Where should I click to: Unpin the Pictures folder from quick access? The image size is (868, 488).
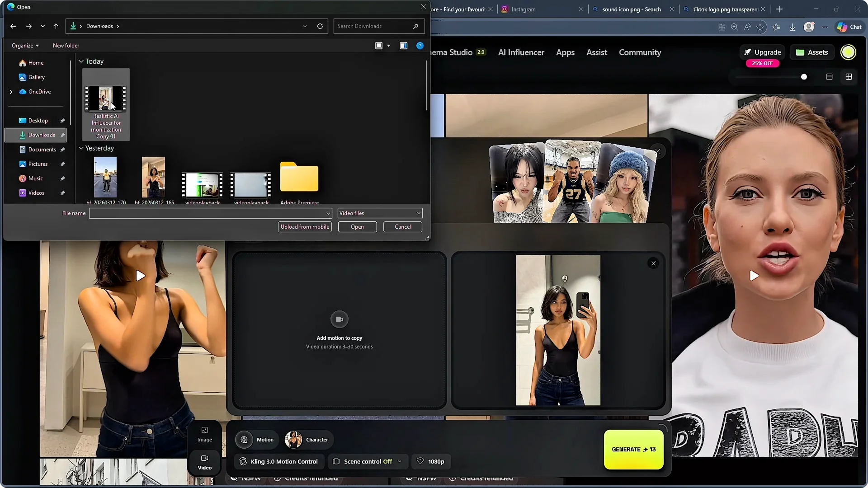(63, 164)
